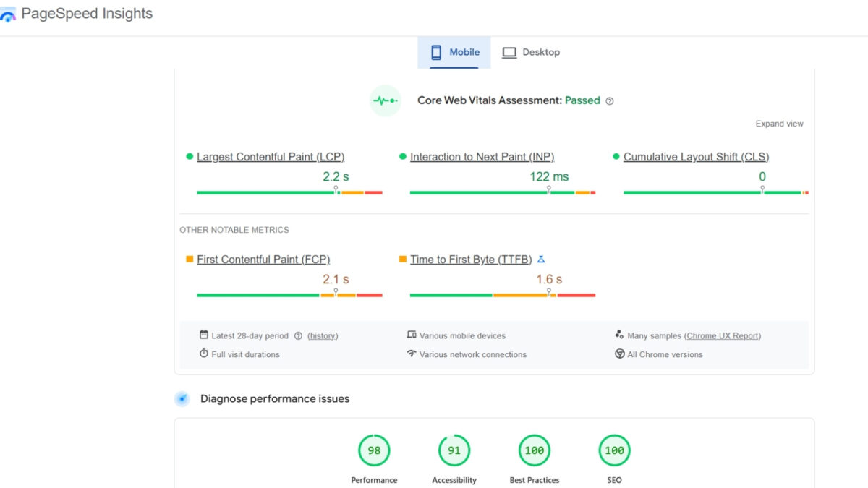Click the INP value 122 ms

point(549,176)
